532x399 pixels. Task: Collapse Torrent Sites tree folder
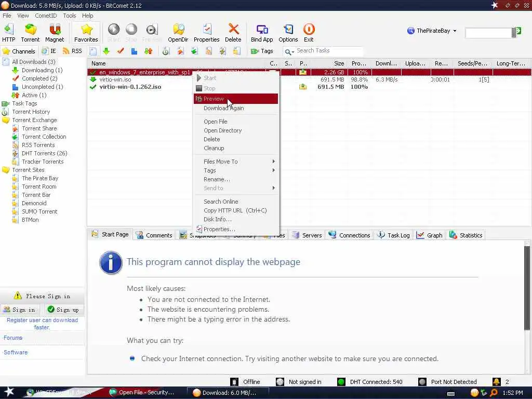(x=6, y=170)
